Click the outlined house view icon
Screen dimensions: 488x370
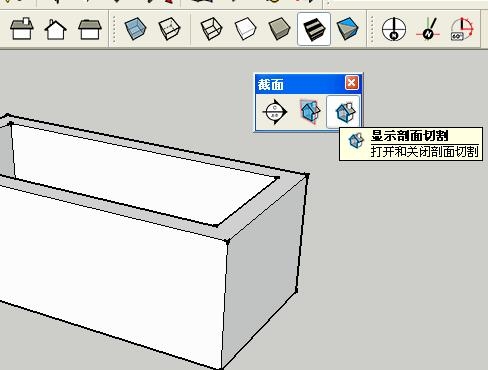click(x=56, y=29)
